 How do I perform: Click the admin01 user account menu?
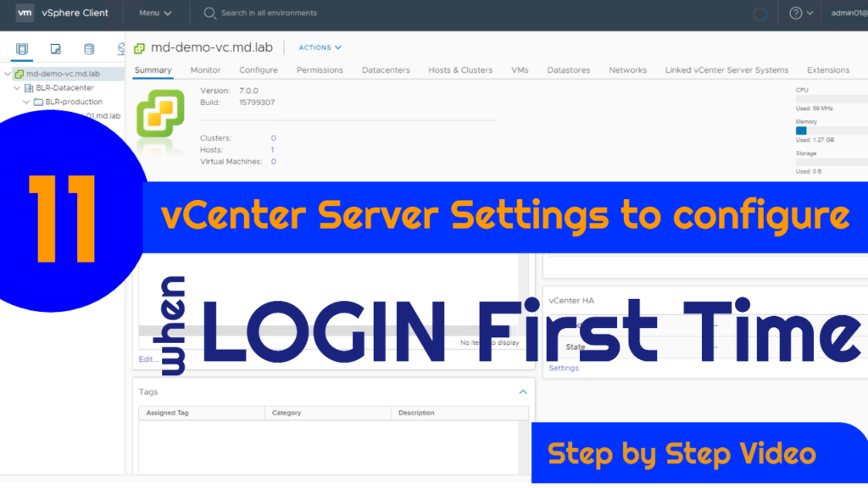click(849, 13)
